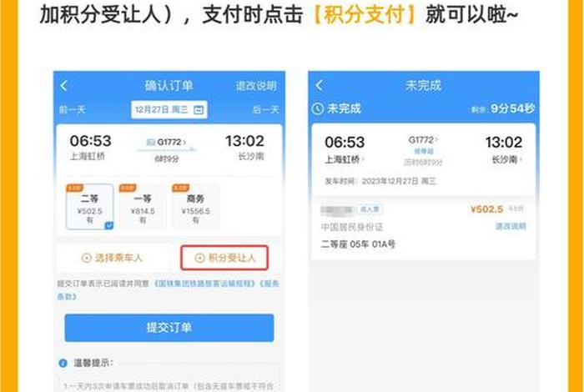Expand G1772 train details on order page
Viewport: 584px width, 392px height.
pyautogui.click(x=172, y=143)
